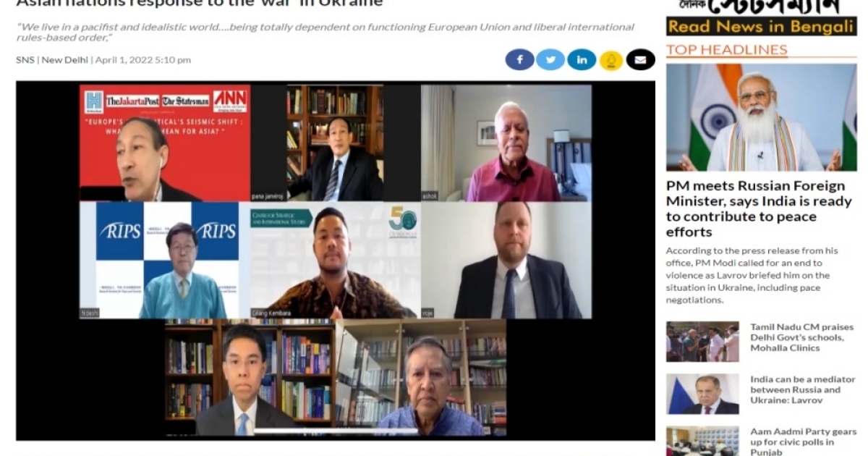The image size is (868, 456).
Task: Click Tamil Nadu CM story thumbnail
Action: 702,342
